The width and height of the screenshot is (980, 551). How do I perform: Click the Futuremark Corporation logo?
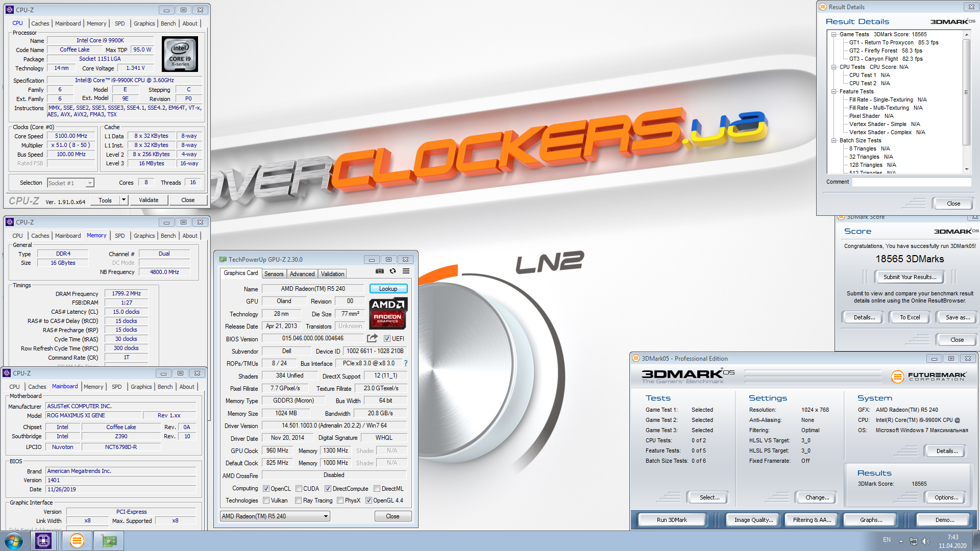[x=929, y=377]
